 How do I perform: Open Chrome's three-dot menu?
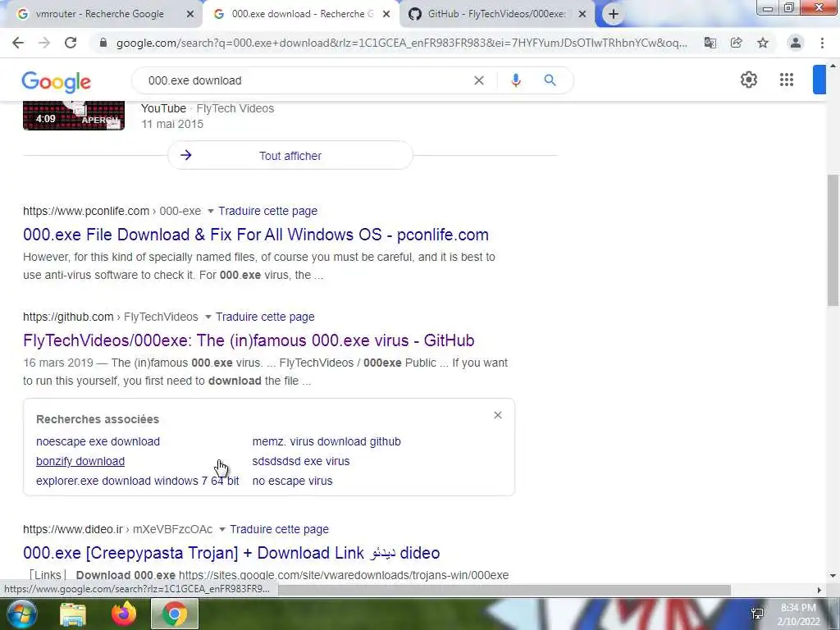click(x=822, y=43)
